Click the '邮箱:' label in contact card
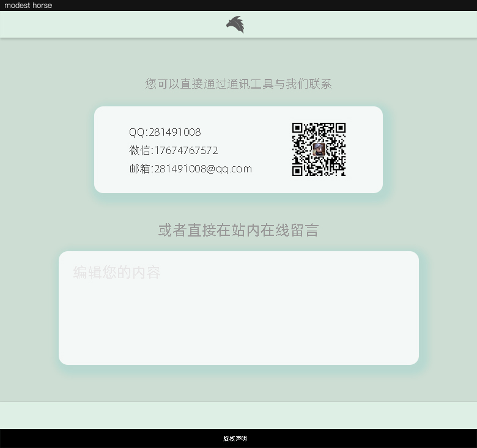The height and width of the screenshot is (448, 477). tap(140, 169)
